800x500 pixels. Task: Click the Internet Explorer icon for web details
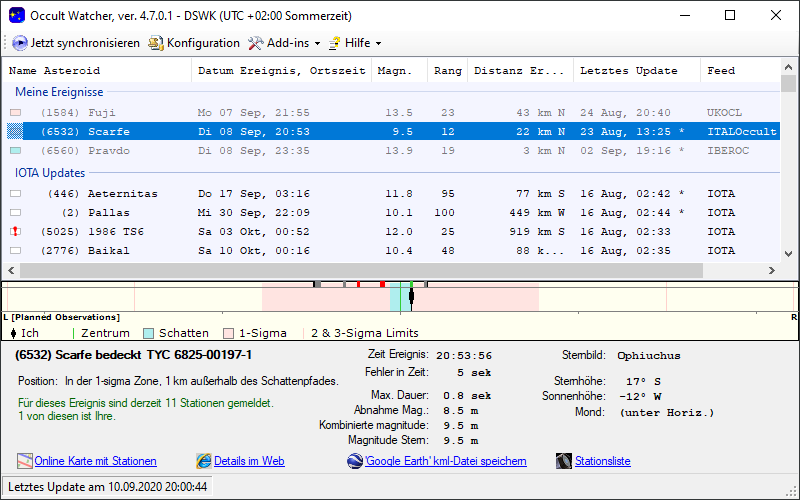204,461
